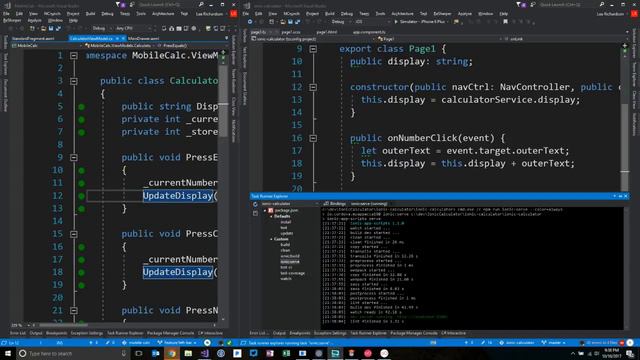Open Any CPU platform dropdown
640x360 pixels.
tap(134, 29)
